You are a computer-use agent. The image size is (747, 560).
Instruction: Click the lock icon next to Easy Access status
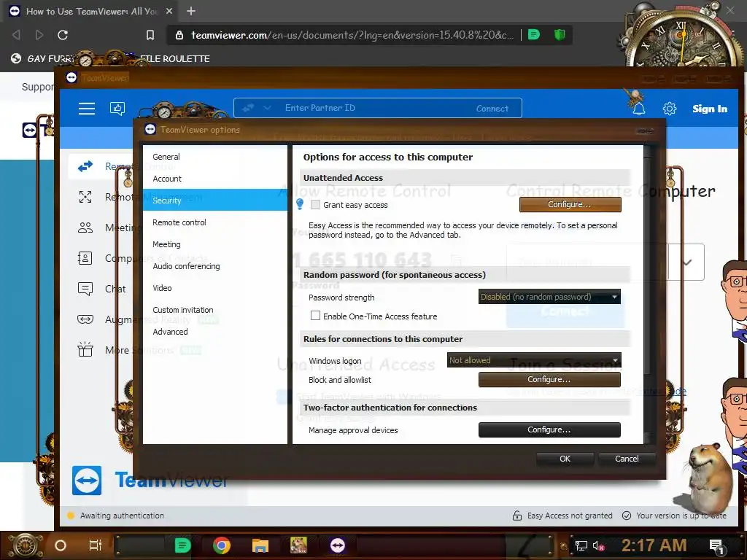517,516
